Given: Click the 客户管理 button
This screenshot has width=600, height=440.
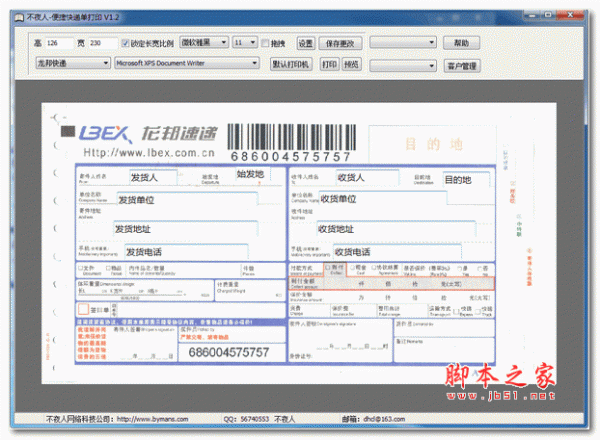Looking at the screenshot, I should 462,66.
